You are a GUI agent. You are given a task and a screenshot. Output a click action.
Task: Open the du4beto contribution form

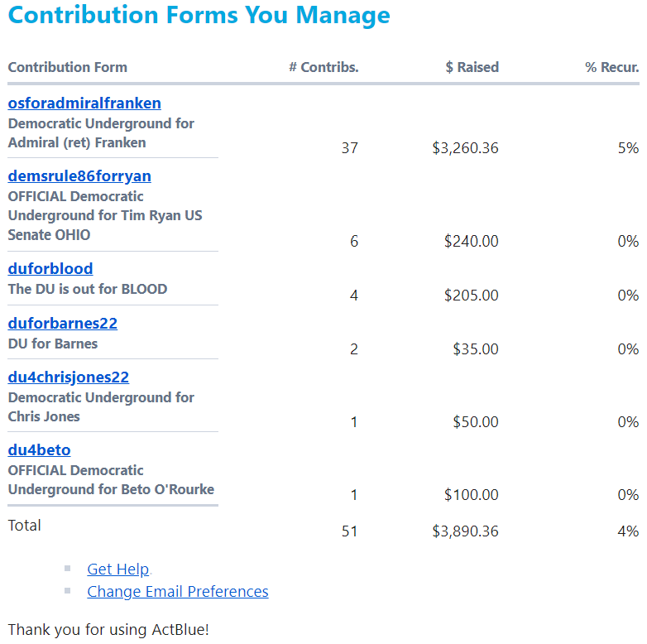39,450
